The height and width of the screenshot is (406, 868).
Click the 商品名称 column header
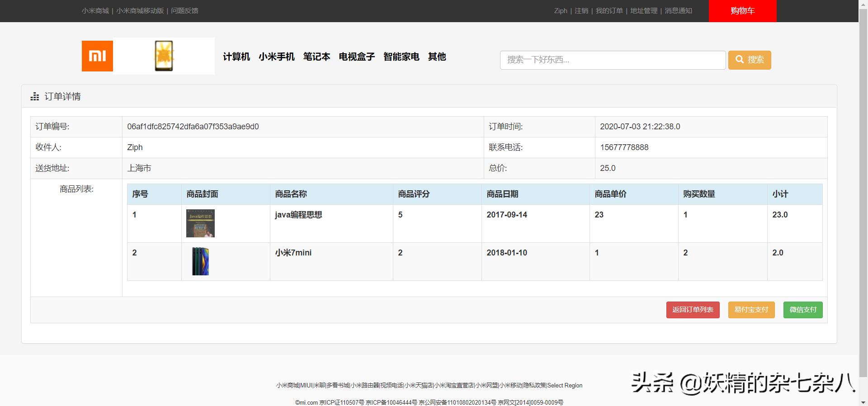(x=291, y=194)
